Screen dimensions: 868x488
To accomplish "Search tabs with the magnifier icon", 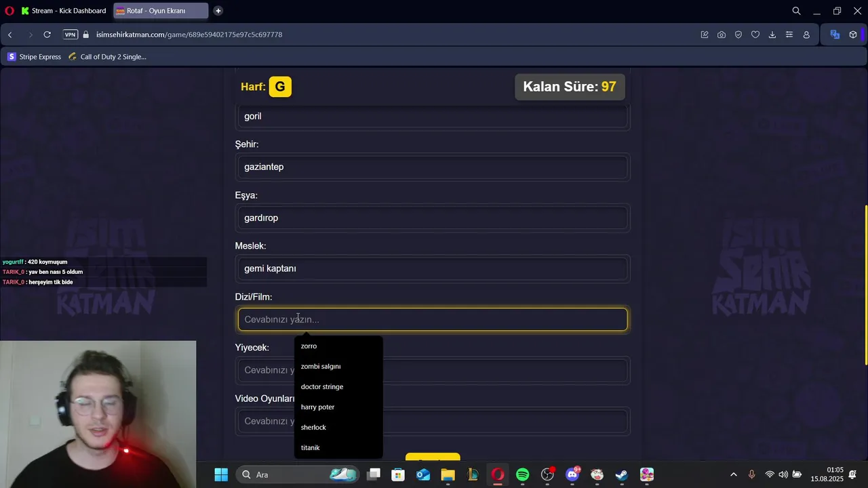I will tap(797, 11).
